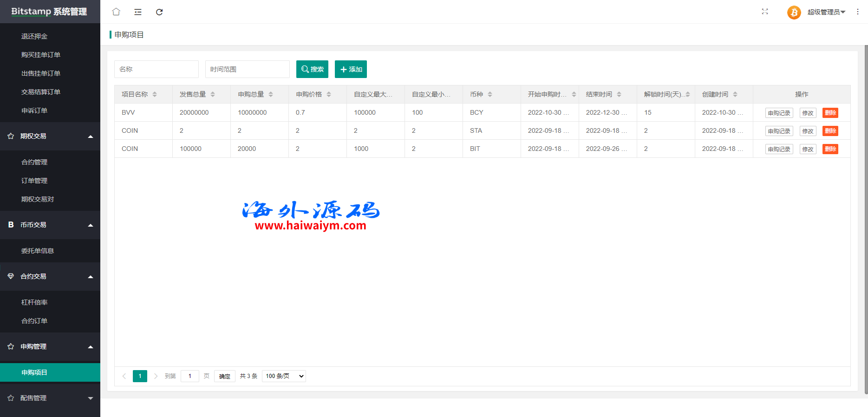Click the refresh icon in top bar
The width and height of the screenshot is (868, 417).
click(x=159, y=12)
